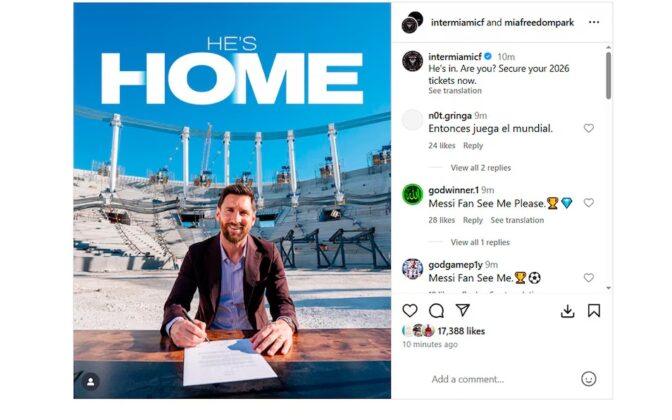Like godwinner.1's comment with the heart

click(589, 203)
